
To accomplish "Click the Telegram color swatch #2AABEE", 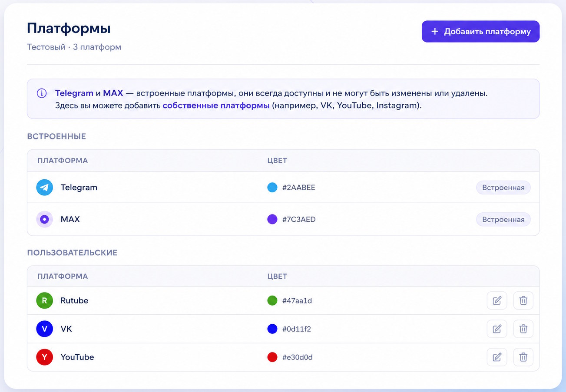I will click(x=272, y=188).
